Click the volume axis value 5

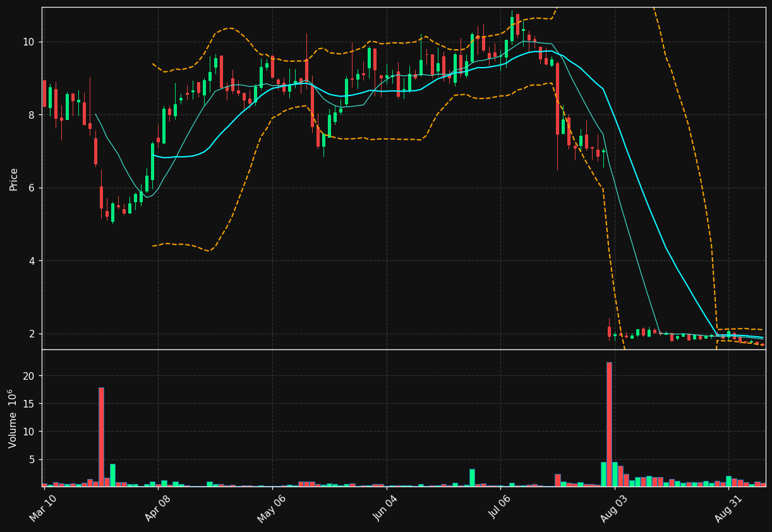[33, 459]
